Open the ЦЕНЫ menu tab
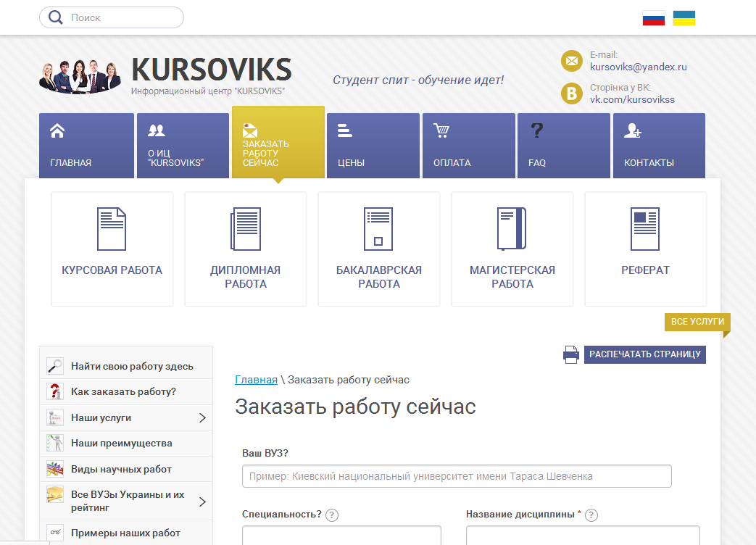Image resolution: width=756 pixels, height=545 pixels. point(373,146)
